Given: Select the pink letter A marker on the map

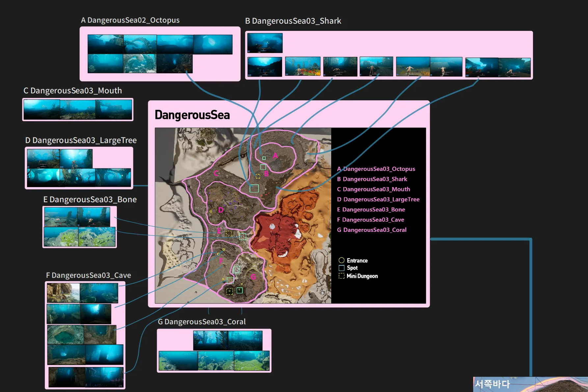Looking at the screenshot, I should point(275,156).
